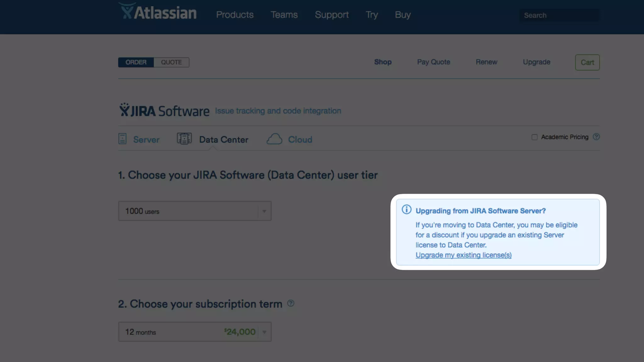Click the subscription term help icon

pos(291,303)
